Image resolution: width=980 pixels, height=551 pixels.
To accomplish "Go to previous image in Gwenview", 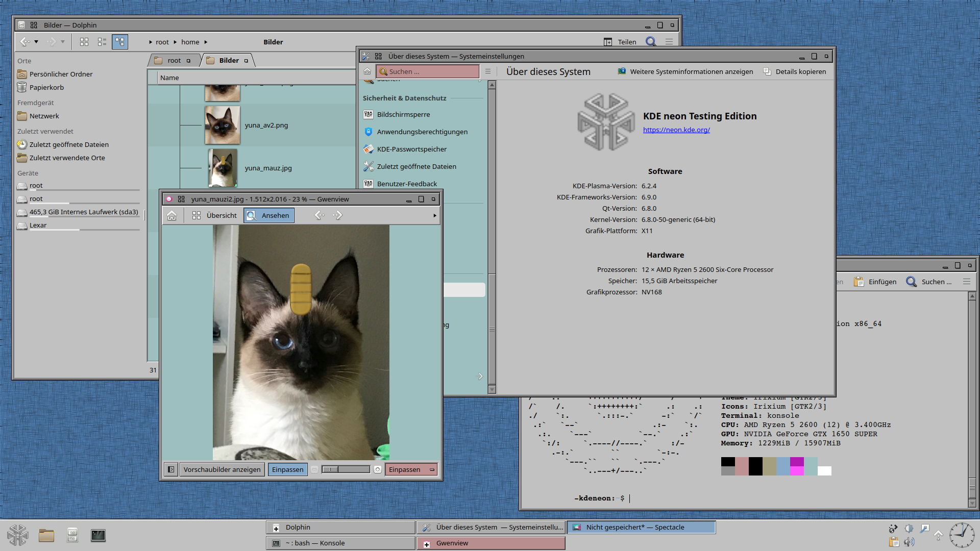I will coord(320,215).
